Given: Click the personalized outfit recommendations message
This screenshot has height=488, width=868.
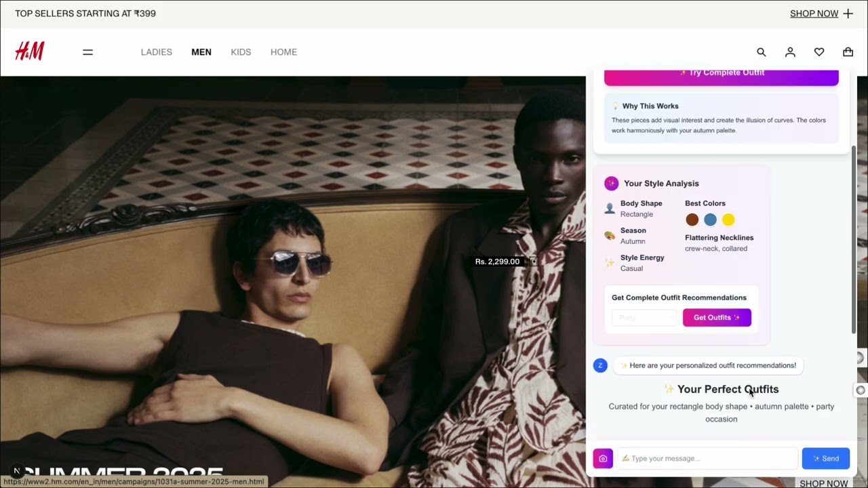Looking at the screenshot, I should click(708, 365).
